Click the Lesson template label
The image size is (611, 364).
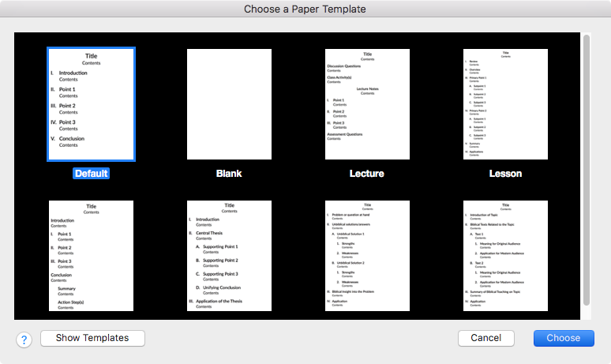tap(505, 173)
